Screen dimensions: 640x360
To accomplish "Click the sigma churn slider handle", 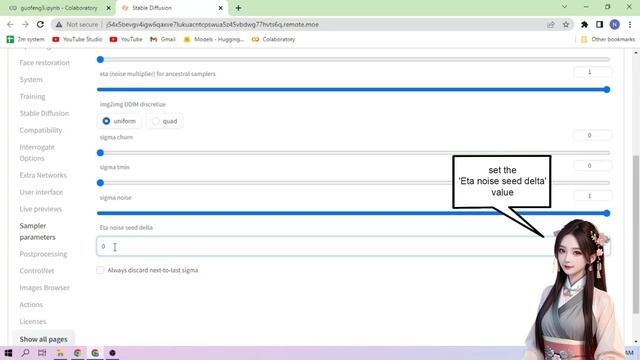I will (100, 153).
